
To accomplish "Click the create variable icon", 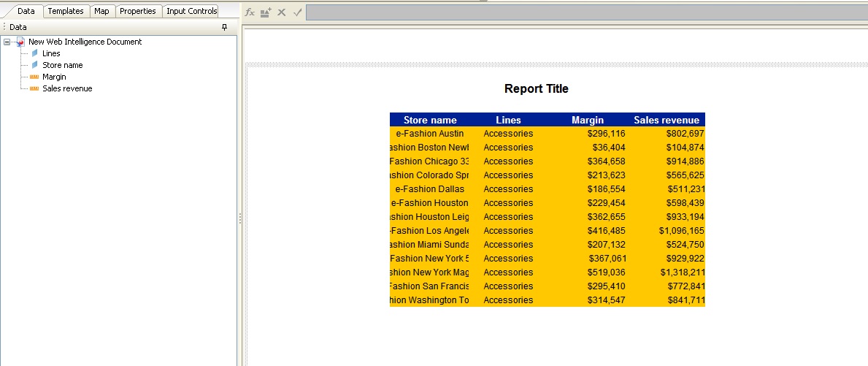I will coord(266,12).
